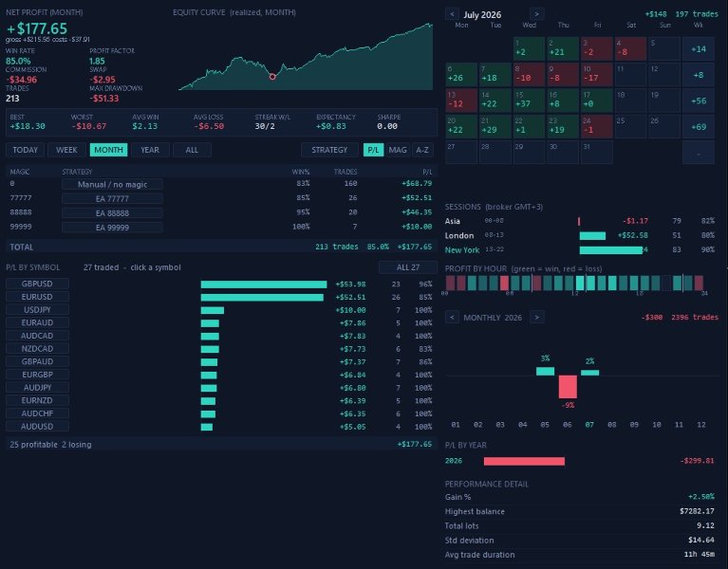The height and width of the screenshot is (569, 728).
Task: Select the YEAR period tab
Action: click(150, 150)
